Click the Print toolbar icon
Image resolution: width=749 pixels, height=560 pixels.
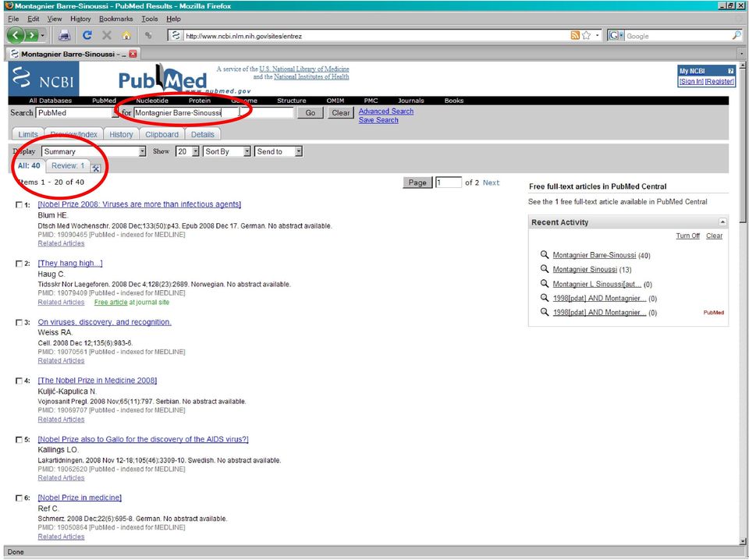65,35
